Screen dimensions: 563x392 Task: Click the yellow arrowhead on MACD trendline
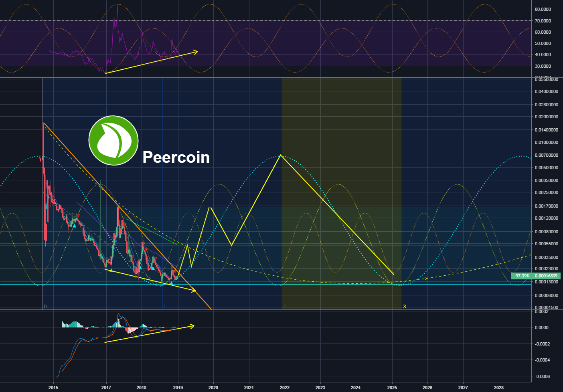[192, 326]
